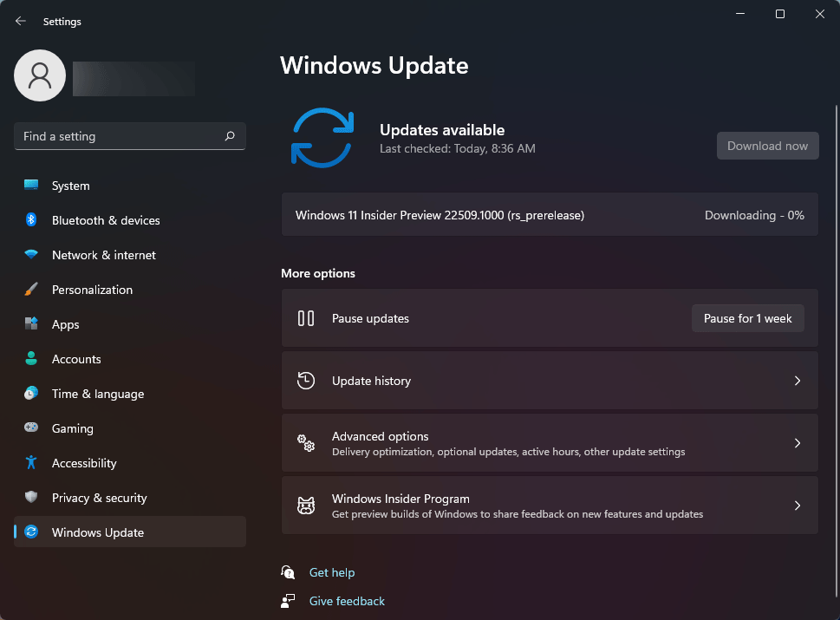Image resolution: width=840 pixels, height=620 pixels.
Task: Open Network & internet settings
Action: click(130, 255)
